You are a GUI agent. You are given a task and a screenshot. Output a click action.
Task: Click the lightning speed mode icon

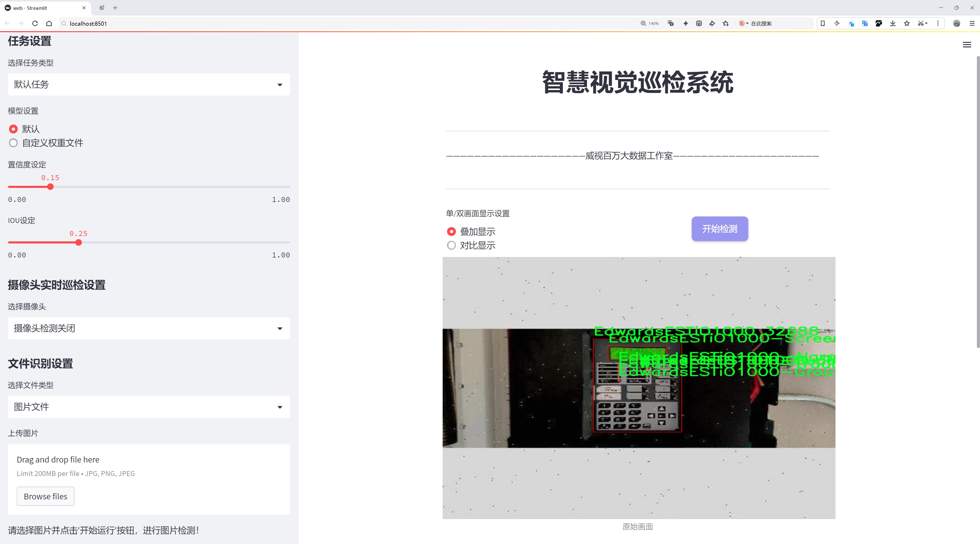coord(686,23)
